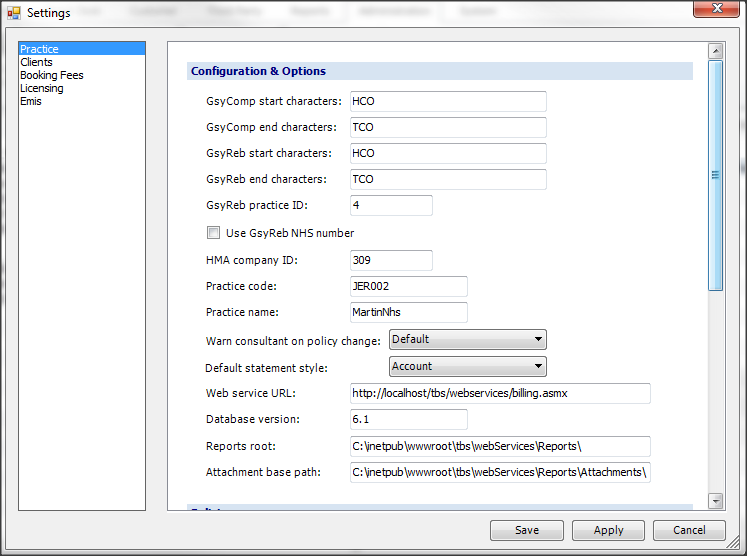Open the Clients settings section
The height and width of the screenshot is (556, 747).
point(37,62)
